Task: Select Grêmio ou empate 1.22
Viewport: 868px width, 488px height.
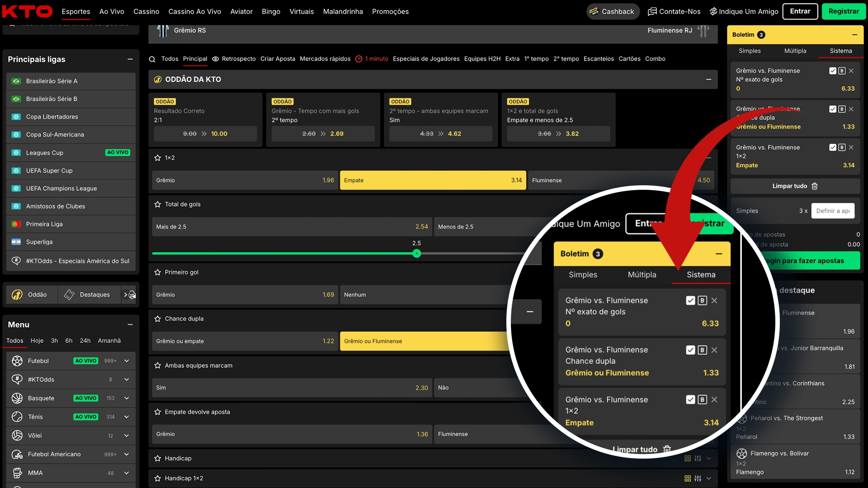Action: 245,341
